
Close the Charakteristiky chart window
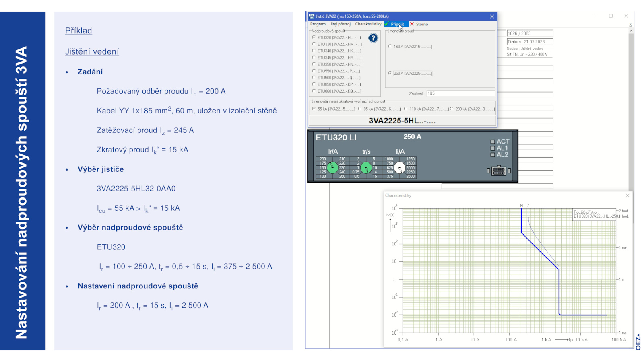[x=627, y=195]
